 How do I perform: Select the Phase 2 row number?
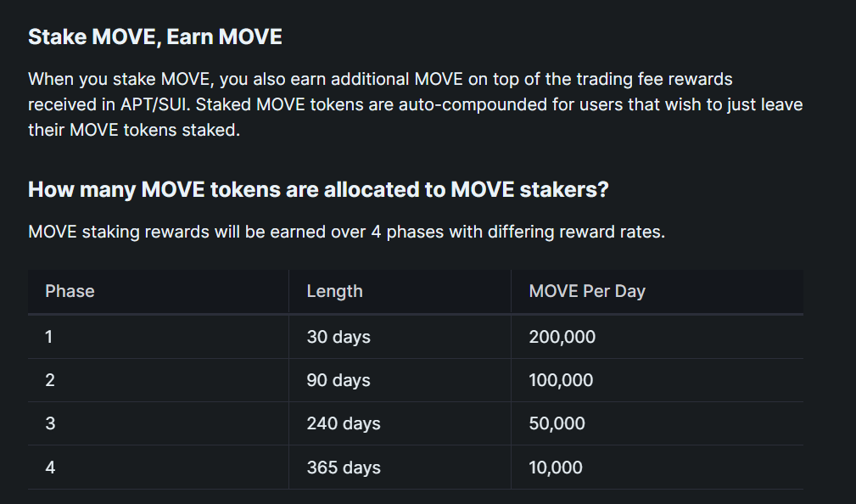(50, 380)
